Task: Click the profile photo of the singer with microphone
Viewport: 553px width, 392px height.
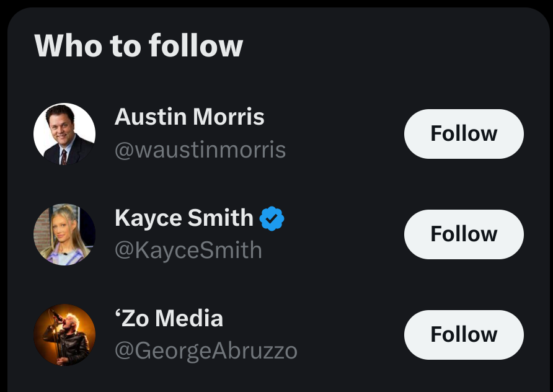Action: (x=64, y=335)
